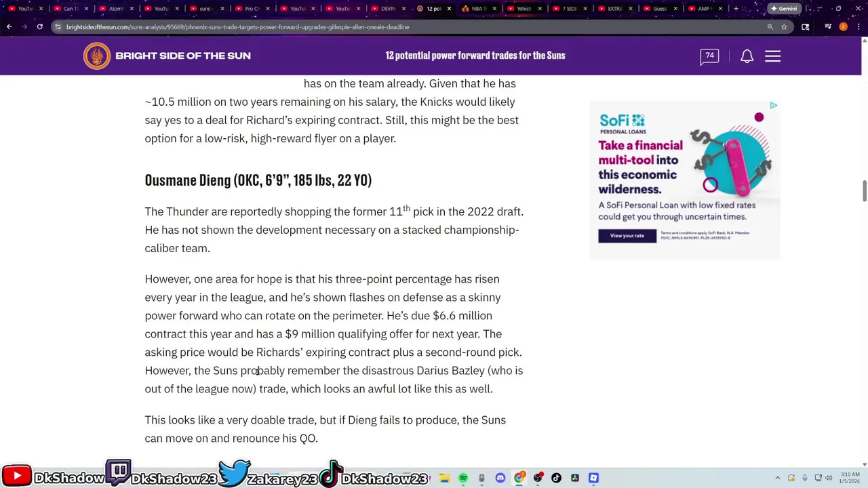This screenshot has height=488, width=868.
Task: Switch to the 'Guess' tab
Action: pos(660,9)
